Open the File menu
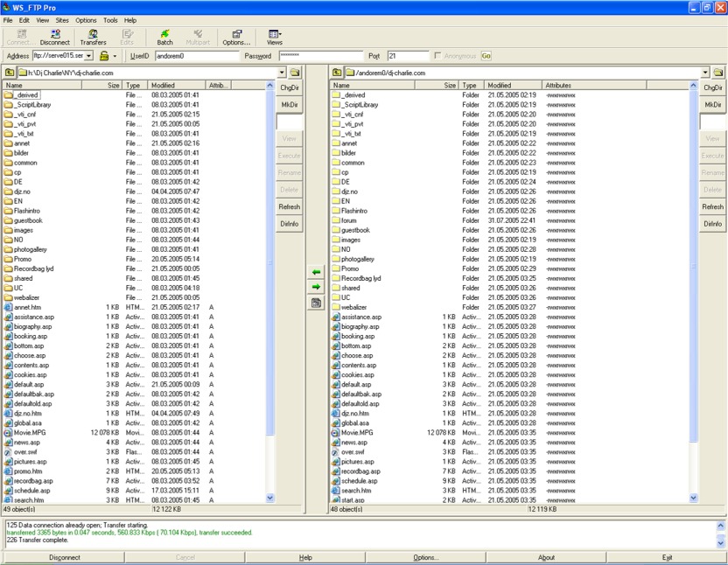 click(x=8, y=20)
